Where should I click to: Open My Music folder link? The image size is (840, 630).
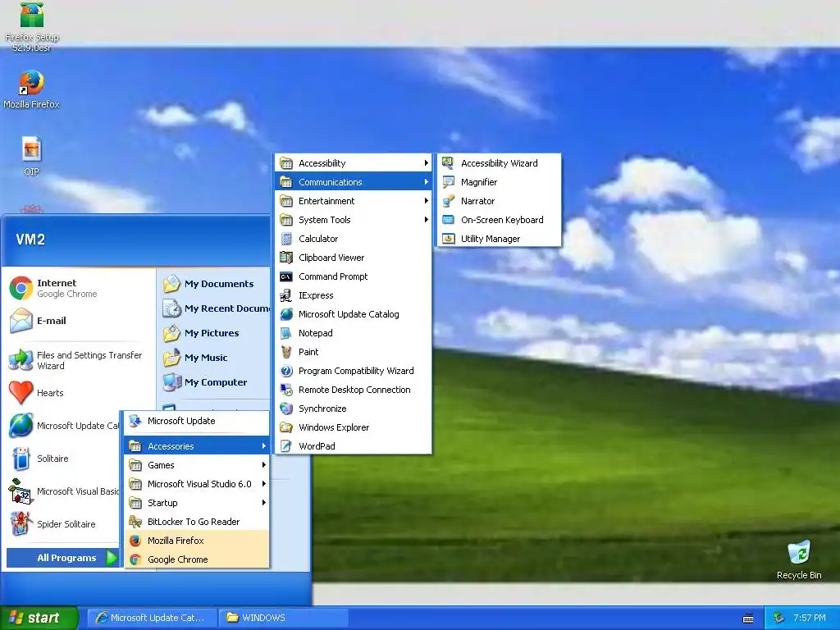coord(216,358)
